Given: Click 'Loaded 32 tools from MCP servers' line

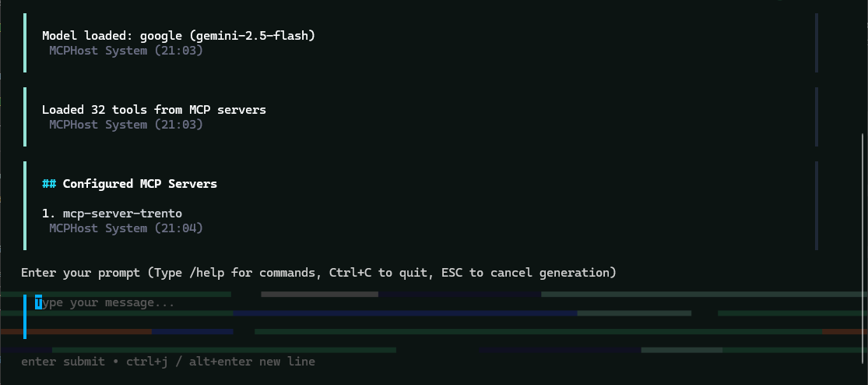Looking at the screenshot, I should pyautogui.click(x=154, y=110).
